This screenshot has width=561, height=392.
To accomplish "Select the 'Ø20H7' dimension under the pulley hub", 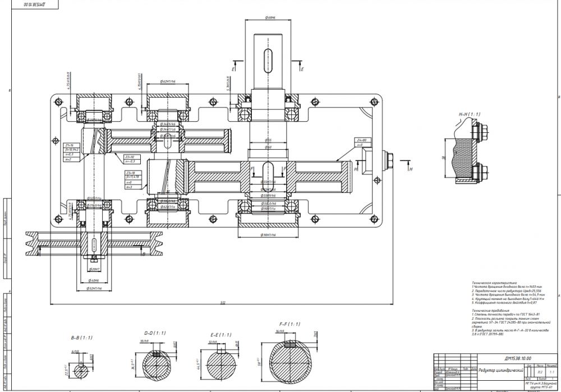I will point(94,269).
